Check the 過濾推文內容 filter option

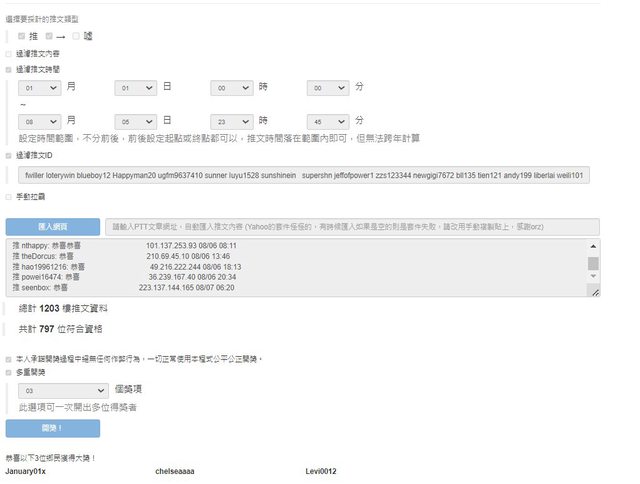[x=9, y=54]
